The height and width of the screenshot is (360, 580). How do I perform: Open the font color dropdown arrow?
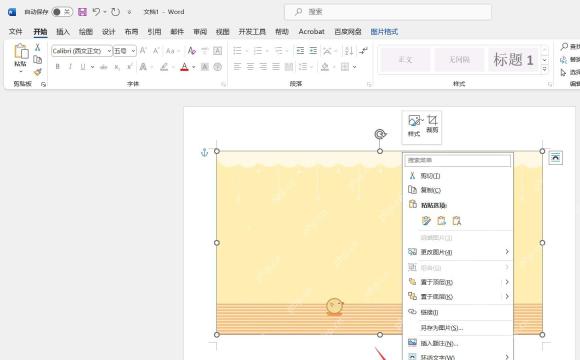193,67
